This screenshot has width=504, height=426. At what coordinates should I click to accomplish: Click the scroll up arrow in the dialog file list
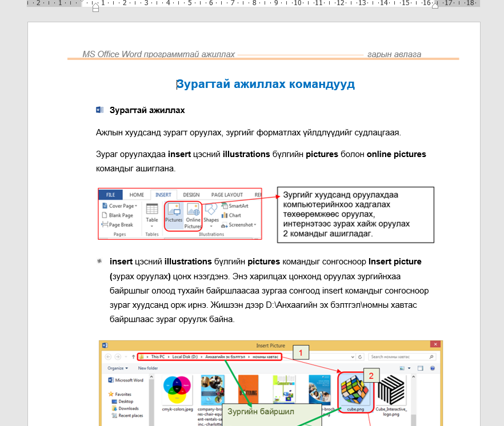point(413,377)
